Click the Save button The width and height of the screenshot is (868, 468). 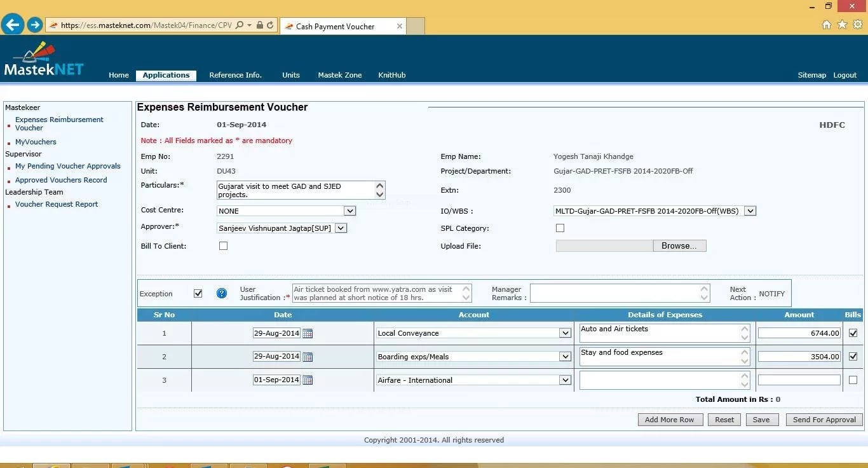(x=761, y=420)
